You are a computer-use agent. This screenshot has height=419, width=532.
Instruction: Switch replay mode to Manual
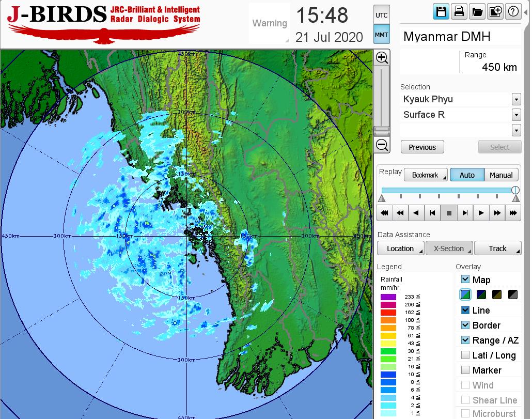coord(500,175)
